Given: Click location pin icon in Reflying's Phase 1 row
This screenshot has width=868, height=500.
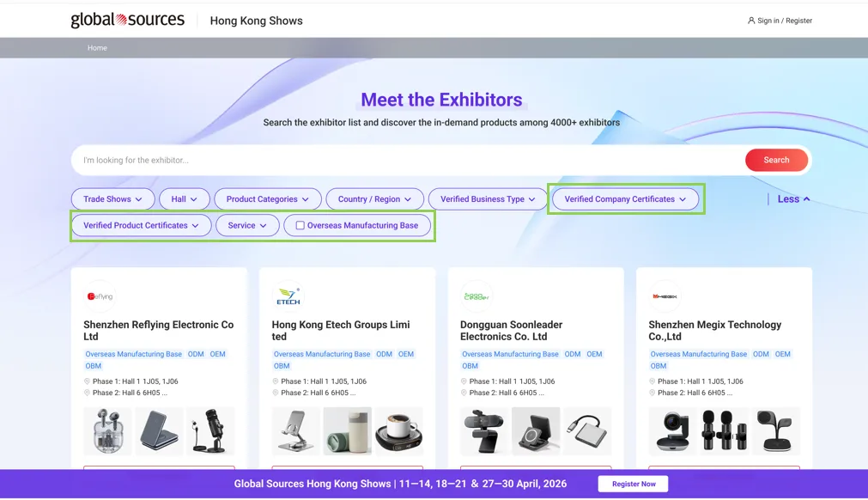Looking at the screenshot, I should (x=87, y=381).
